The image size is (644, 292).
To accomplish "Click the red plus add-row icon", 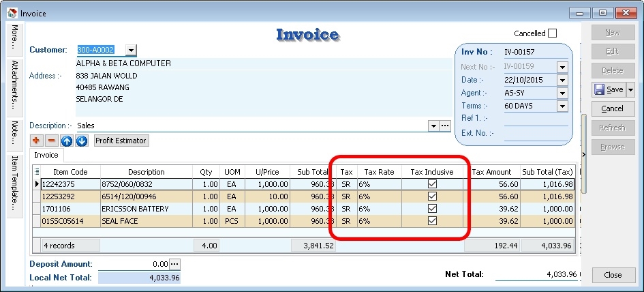I will (37, 141).
